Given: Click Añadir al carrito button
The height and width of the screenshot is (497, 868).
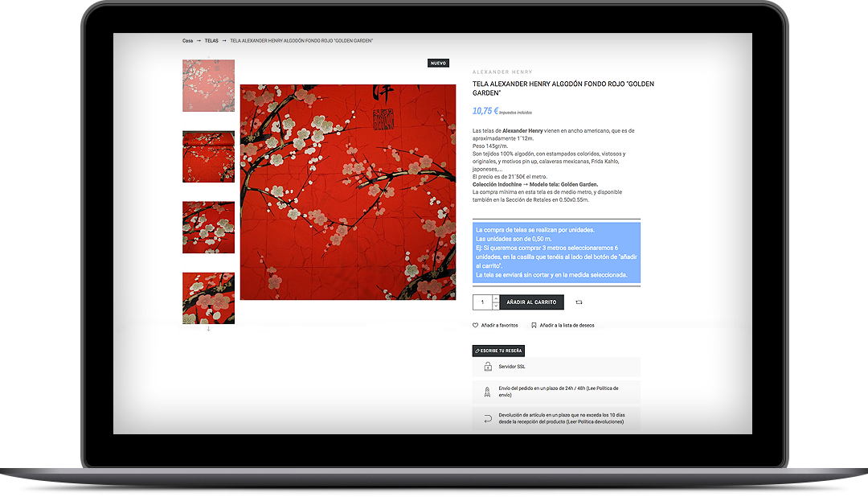Looking at the screenshot, I should [531, 302].
